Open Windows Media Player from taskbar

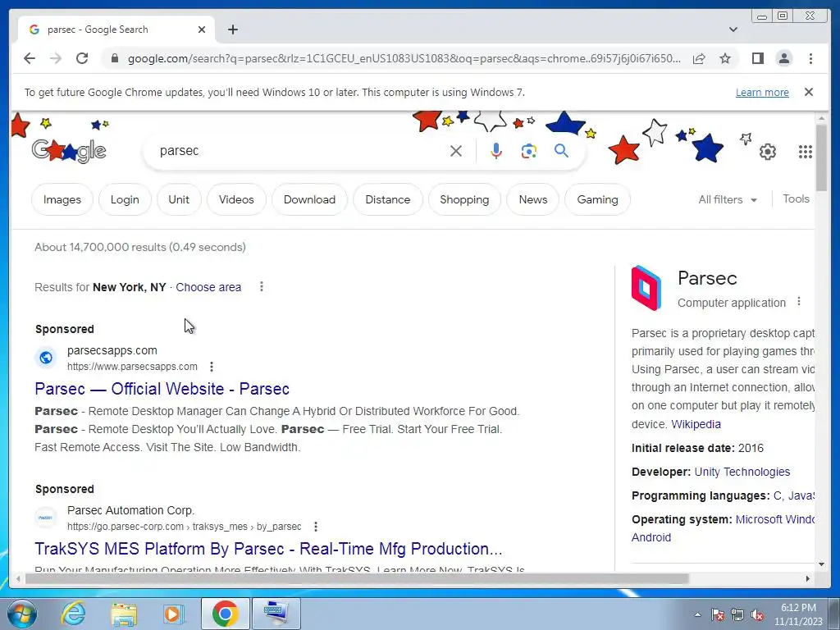173,614
